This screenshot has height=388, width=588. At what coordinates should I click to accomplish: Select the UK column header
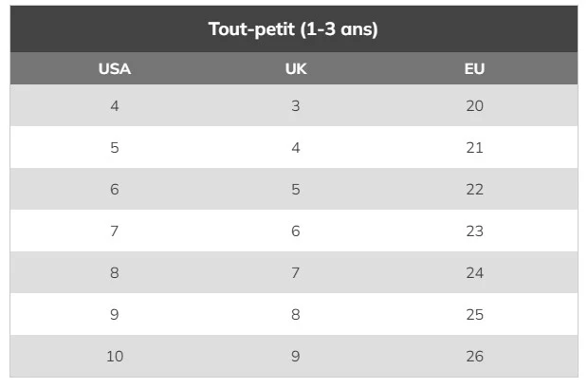(x=295, y=69)
